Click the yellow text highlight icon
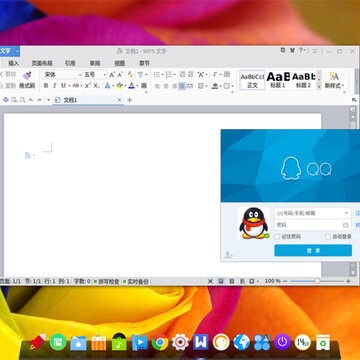360x360 pixels. click(x=119, y=86)
